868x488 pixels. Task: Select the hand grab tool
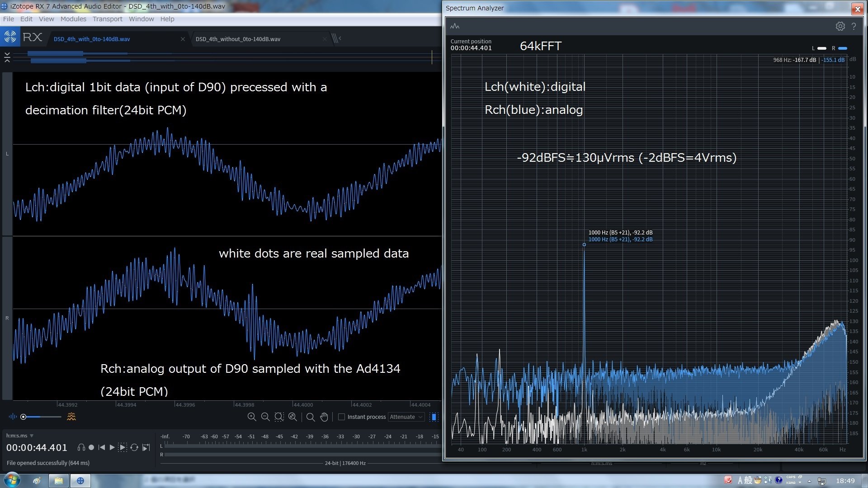[x=324, y=417]
